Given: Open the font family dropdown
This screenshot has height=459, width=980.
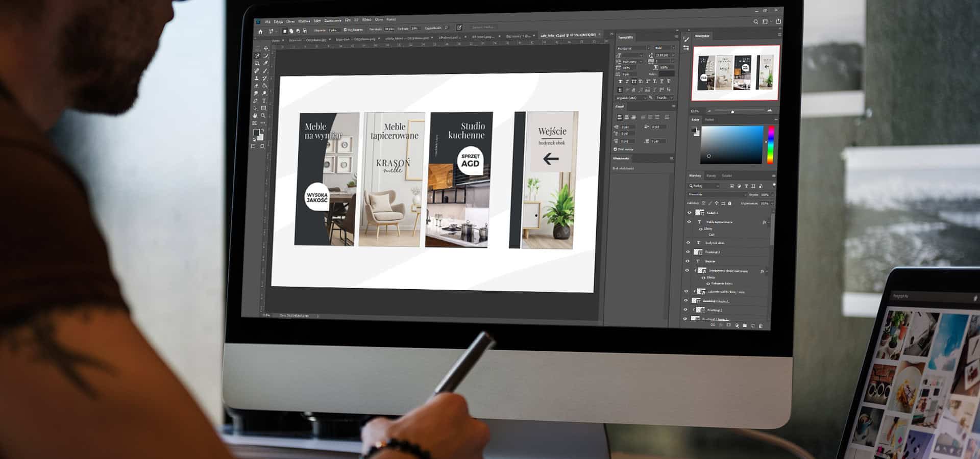Looking at the screenshot, I should pyautogui.click(x=634, y=48).
